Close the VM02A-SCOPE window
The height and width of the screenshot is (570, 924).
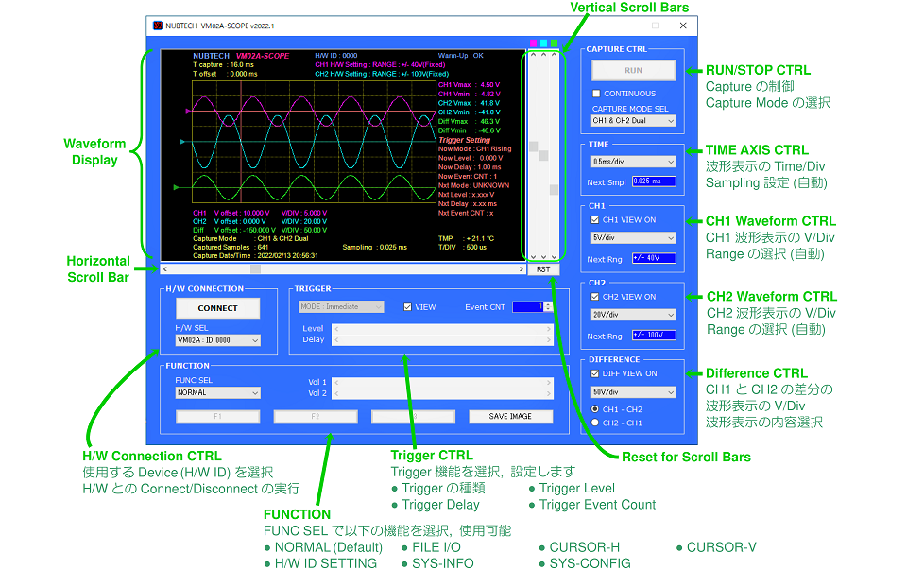coord(683,26)
